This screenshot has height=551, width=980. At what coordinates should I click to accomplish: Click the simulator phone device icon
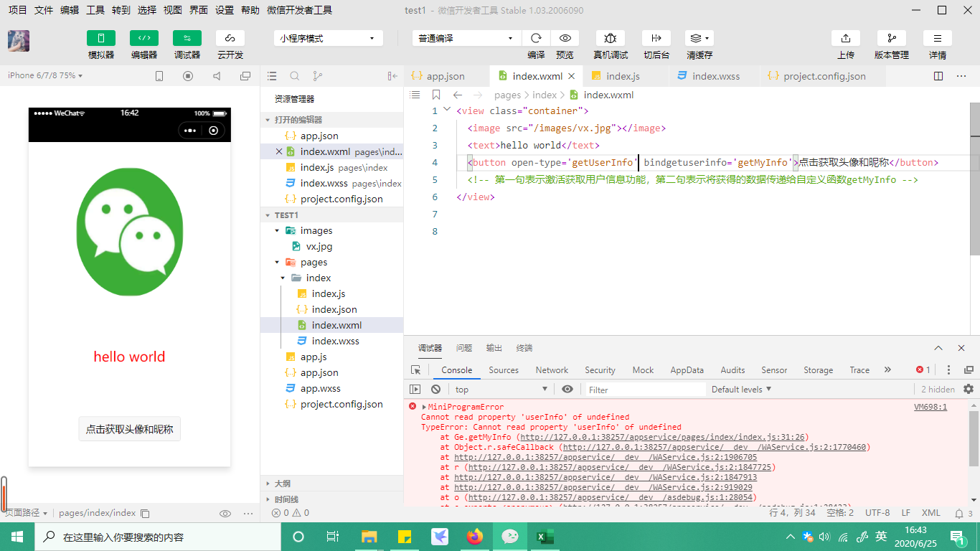point(159,76)
